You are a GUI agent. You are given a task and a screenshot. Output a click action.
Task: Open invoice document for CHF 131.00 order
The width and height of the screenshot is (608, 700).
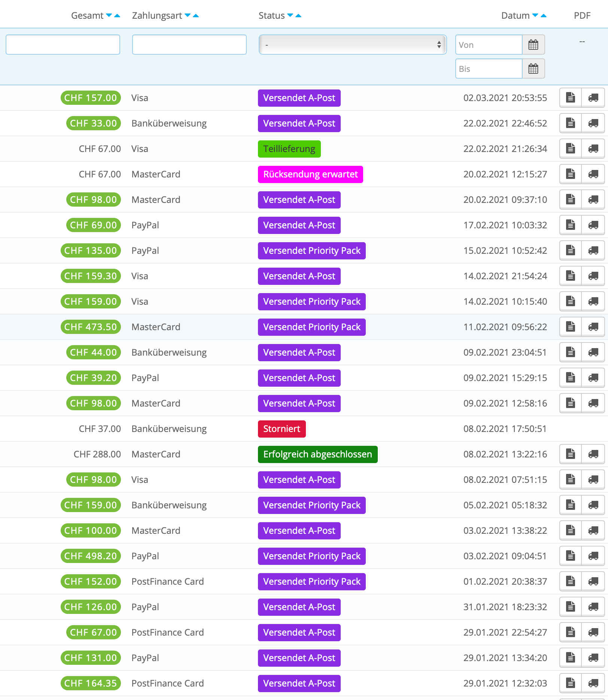pyautogui.click(x=571, y=658)
